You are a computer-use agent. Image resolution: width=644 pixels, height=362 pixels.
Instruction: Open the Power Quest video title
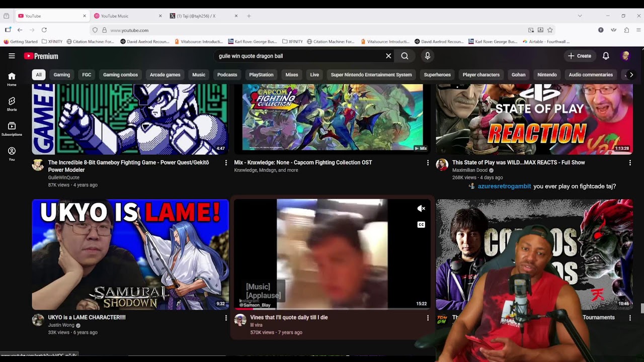pos(128,166)
